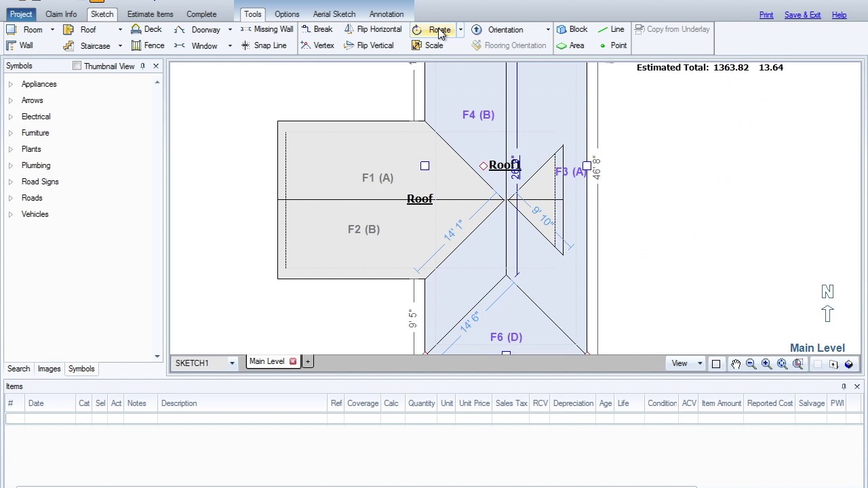
Task: Expand the Plumbing symbol category
Action: [11, 165]
